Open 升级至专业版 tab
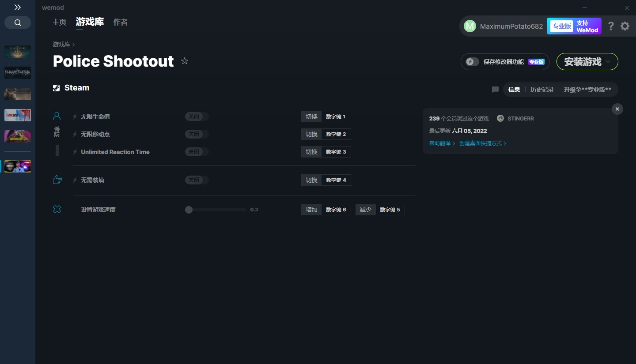The image size is (636, 364). pos(587,90)
